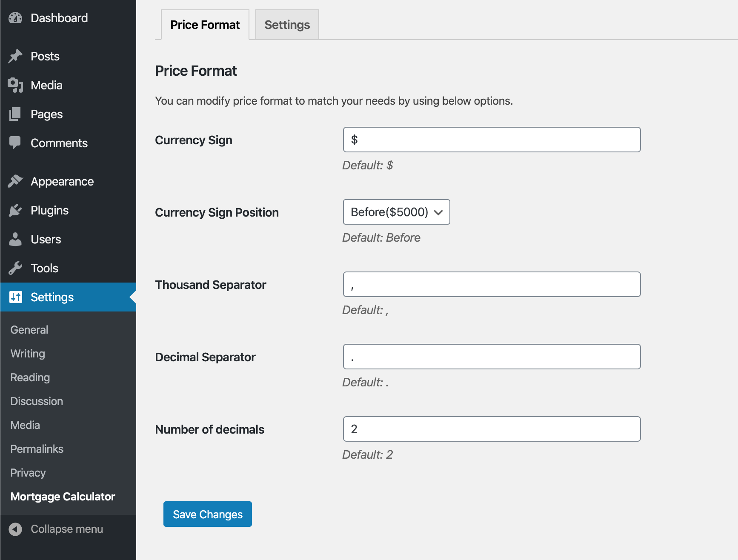The width and height of the screenshot is (738, 560).
Task: Click the Media camera-music icon
Action: click(x=15, y=85)
